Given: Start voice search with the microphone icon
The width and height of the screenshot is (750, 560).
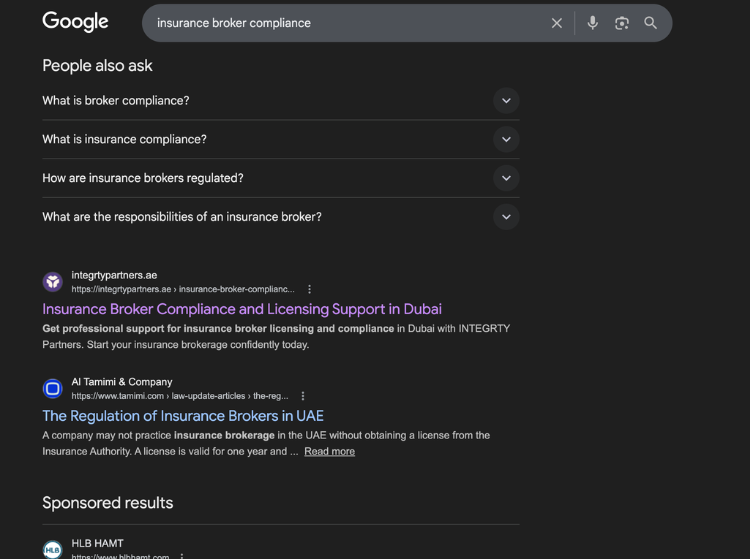Looking at the screenshot, I should coord(593,23).
